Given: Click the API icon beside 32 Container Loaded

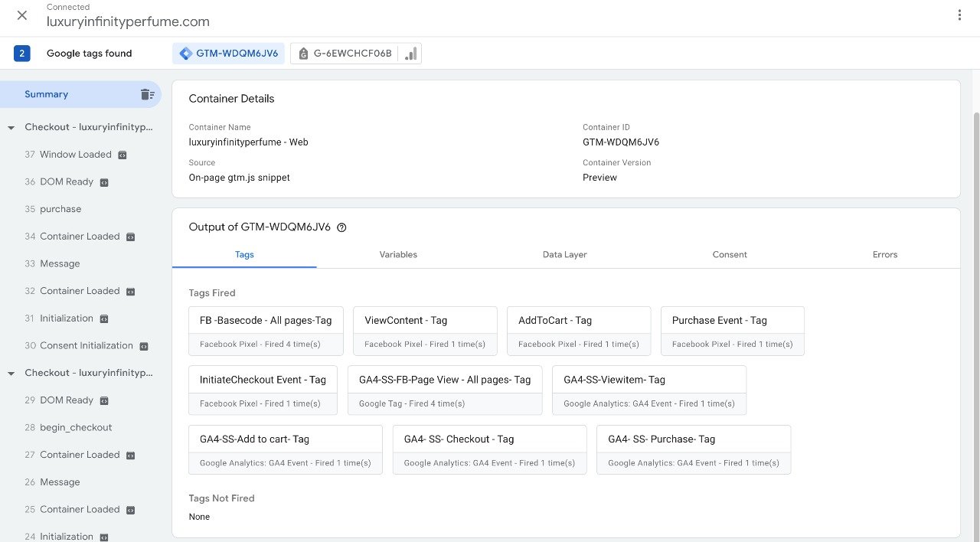Looking at the screenshot, I should [x=130, y=292].
